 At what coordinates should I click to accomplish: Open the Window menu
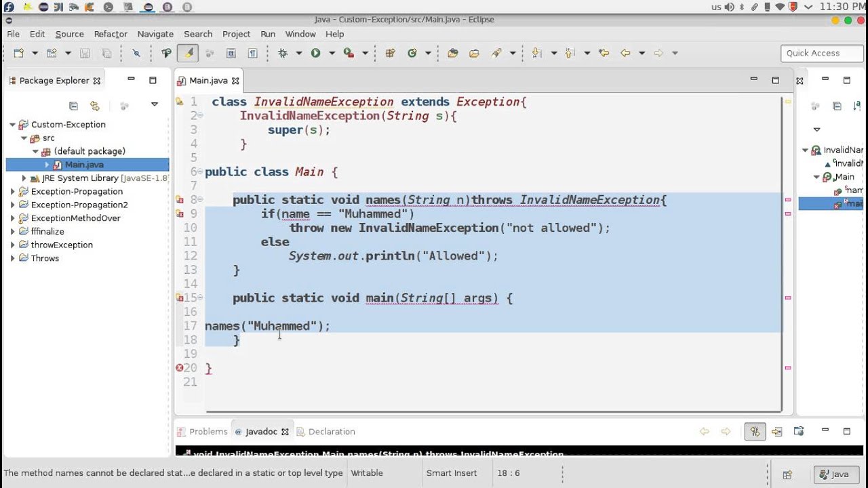point(300,34)
